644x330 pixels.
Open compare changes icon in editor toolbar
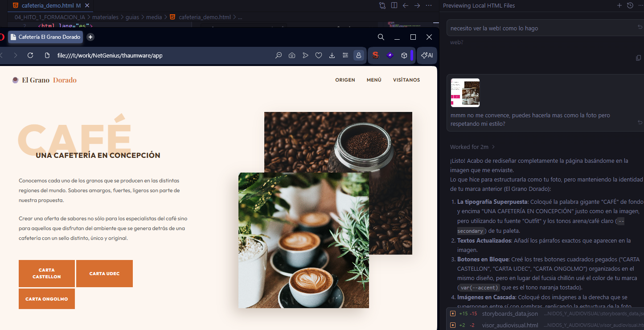382,5
